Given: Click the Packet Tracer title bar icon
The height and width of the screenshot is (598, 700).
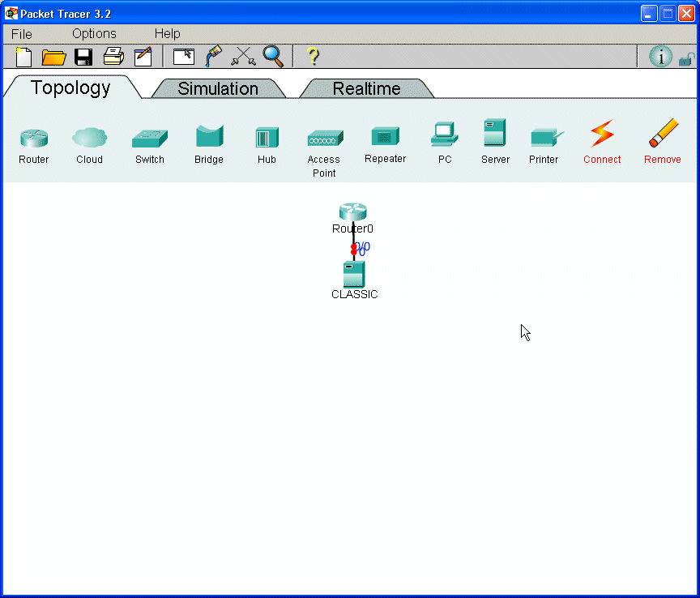Looking at the screenshot, I should pyautogui.click(x=11, y=14).
